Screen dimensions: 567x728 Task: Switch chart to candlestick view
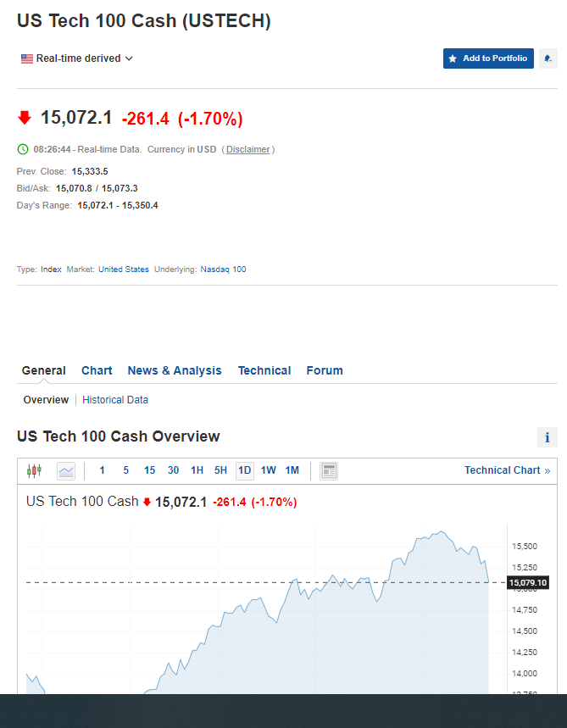coord(34,470)
